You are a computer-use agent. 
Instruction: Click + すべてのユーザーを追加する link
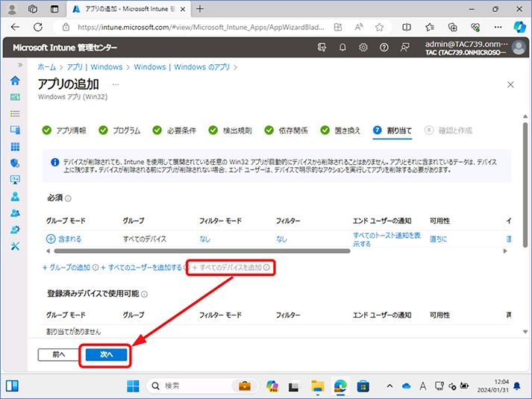pyautogui.click(x=141, y=268)
